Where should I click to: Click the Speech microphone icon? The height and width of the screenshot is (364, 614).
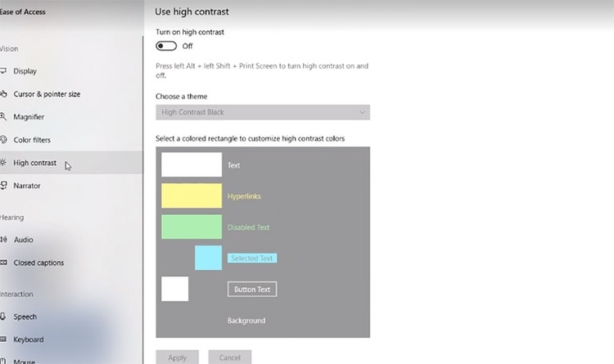pos(3,317)
